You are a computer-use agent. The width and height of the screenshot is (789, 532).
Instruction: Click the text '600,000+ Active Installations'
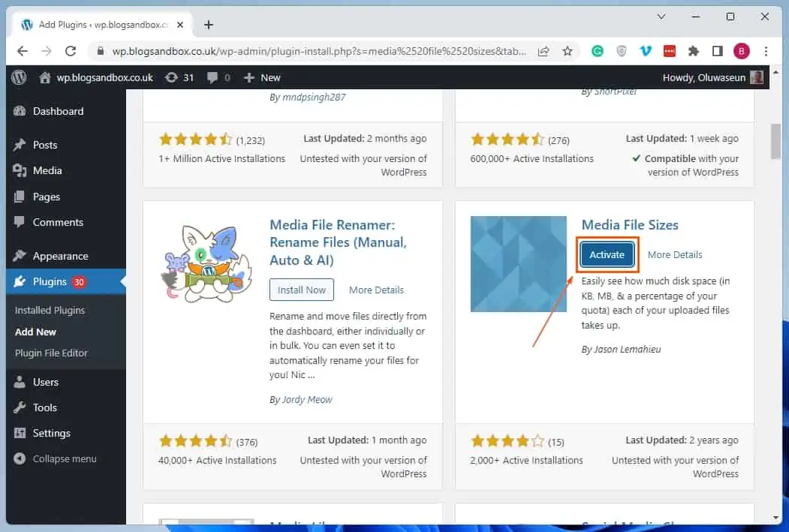(532, 158)
